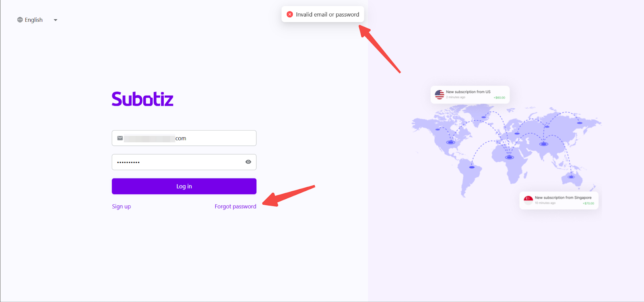Focus the password input field
The width and height of the screenshot is (644, 302).
tap(177, 162)
